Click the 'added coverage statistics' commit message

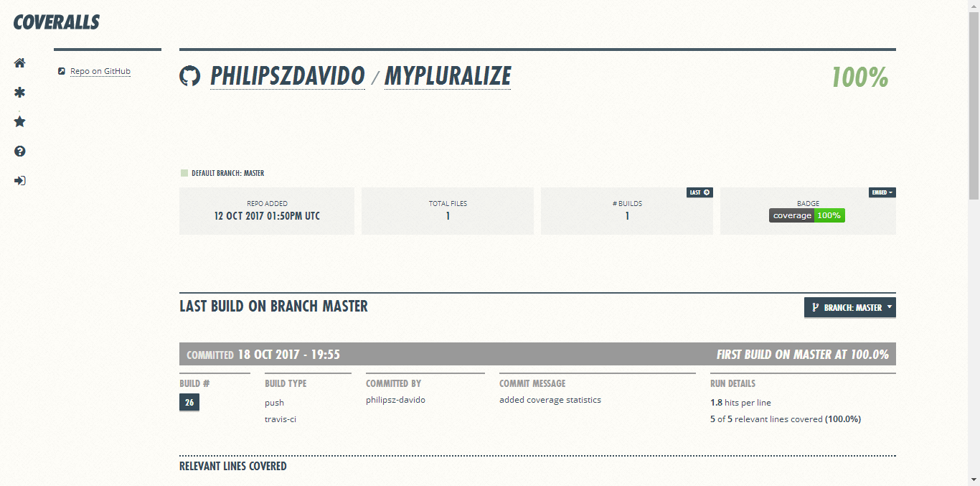point(550,400)
